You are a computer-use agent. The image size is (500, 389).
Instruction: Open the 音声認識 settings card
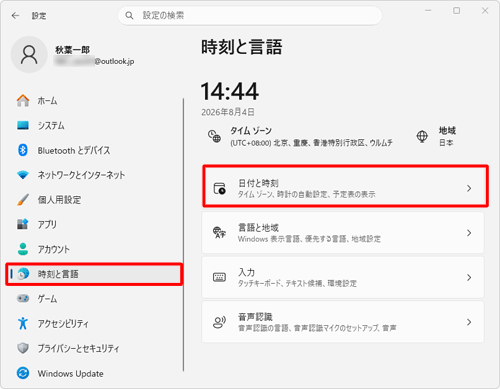point(343,322)
